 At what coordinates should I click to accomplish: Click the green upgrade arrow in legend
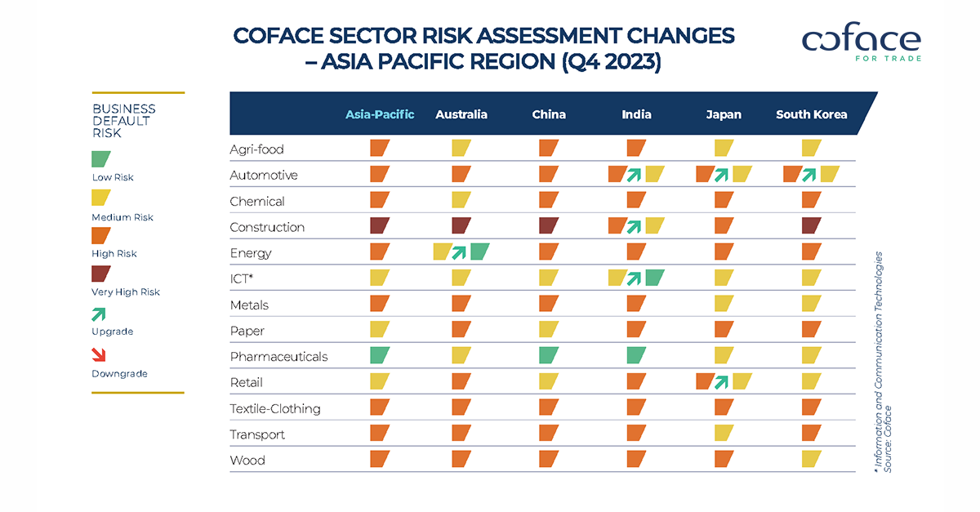(x=100, y=314)
